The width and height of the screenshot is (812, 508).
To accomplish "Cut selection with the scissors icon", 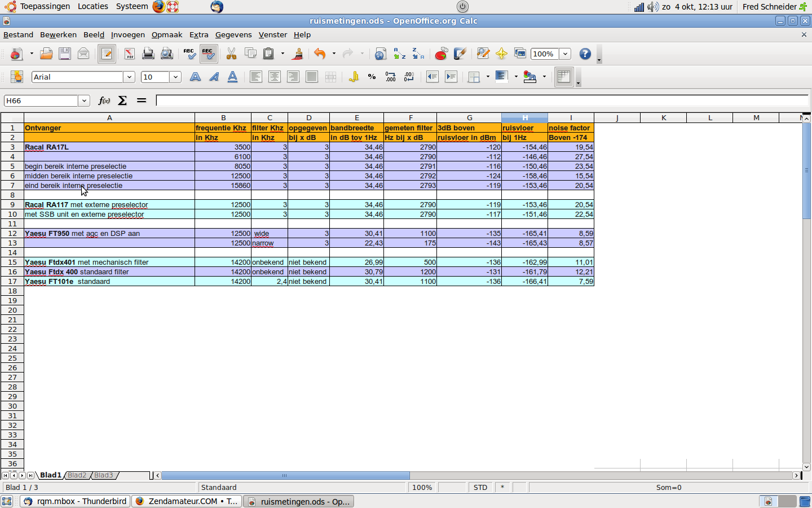I will tap(231, 54).
